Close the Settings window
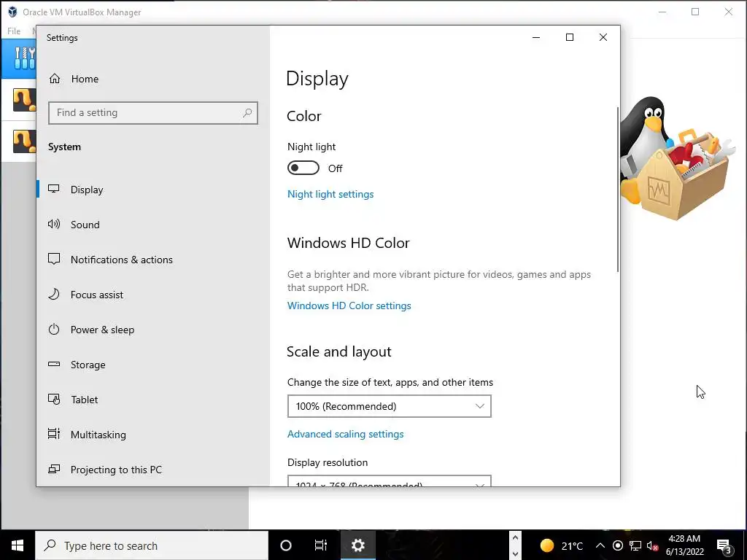Screen dimensions: 747x560 [603, 37]
